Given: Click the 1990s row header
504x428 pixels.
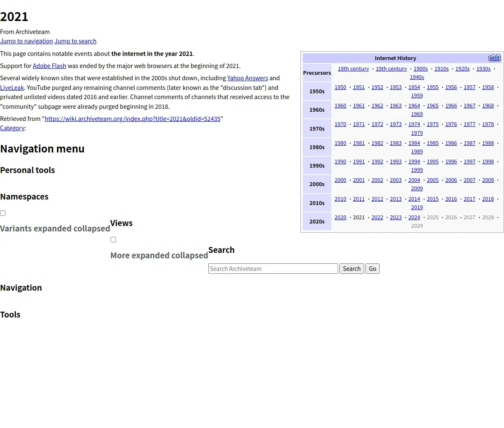Looking at the screenshot, I should click(317, 166).
